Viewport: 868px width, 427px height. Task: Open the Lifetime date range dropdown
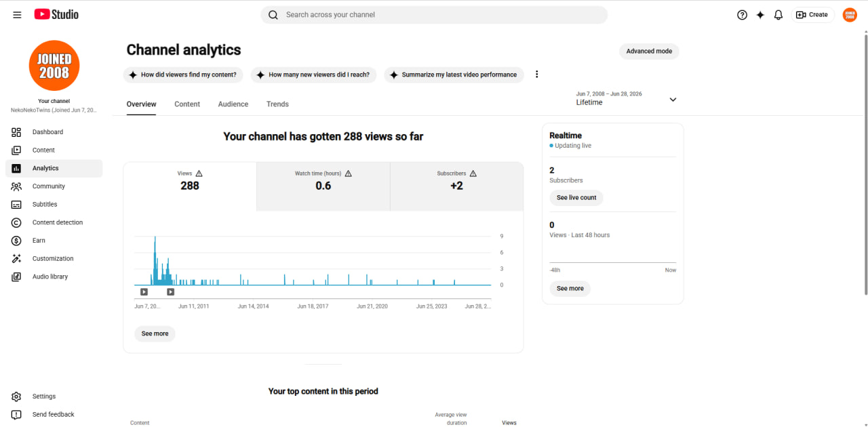click(x=627, y=99)
